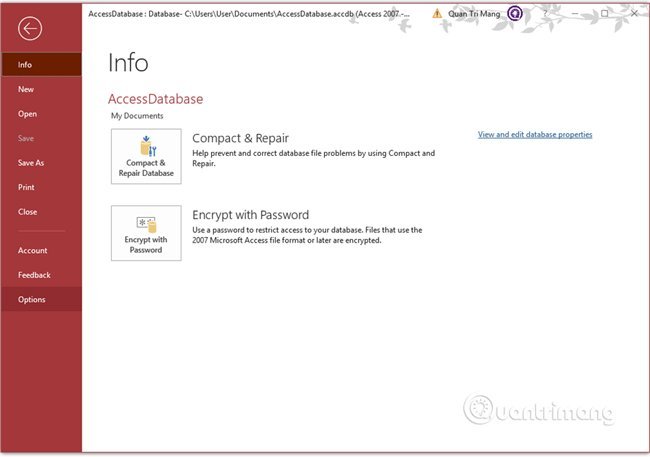Go to Open in the sidebar
The image size is (650, 457).
pyautogui.click(x=27, y=114)
